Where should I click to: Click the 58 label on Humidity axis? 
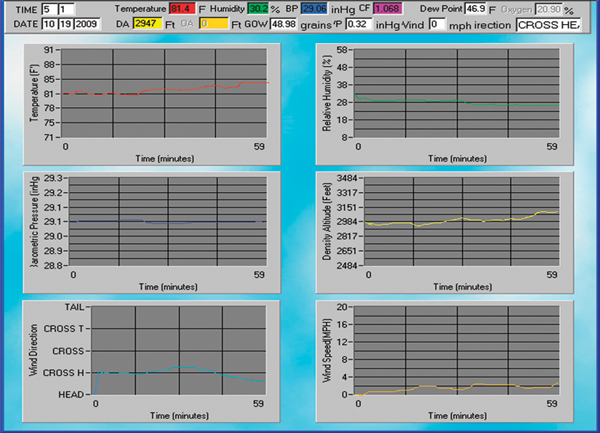pos(342,50)
